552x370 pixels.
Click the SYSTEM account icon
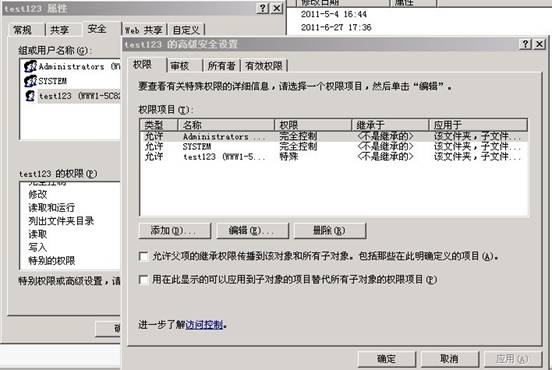[x=30, y=81]
